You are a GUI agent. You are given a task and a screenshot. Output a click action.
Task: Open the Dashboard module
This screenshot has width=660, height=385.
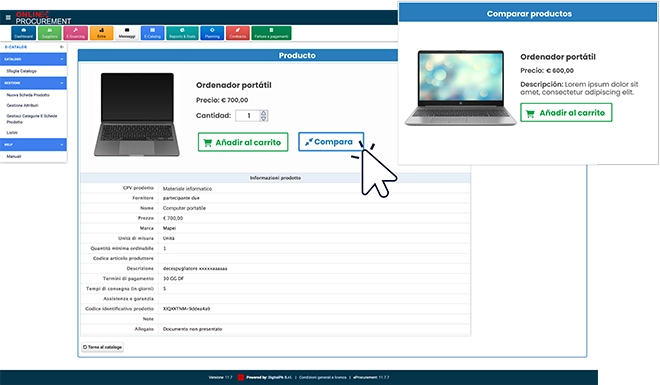click(x=24, y=33)
